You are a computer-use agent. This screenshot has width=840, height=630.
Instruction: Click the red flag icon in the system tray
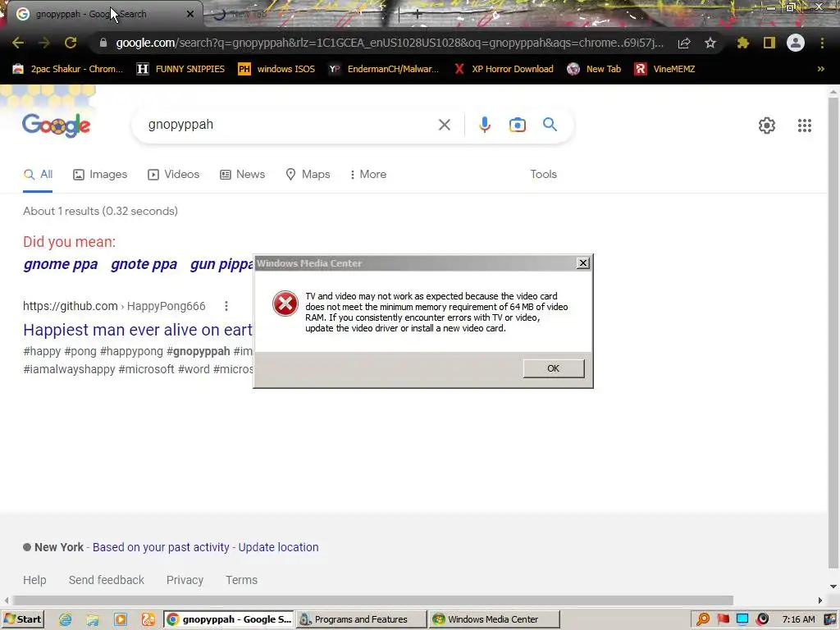click(x=724, y=619)
